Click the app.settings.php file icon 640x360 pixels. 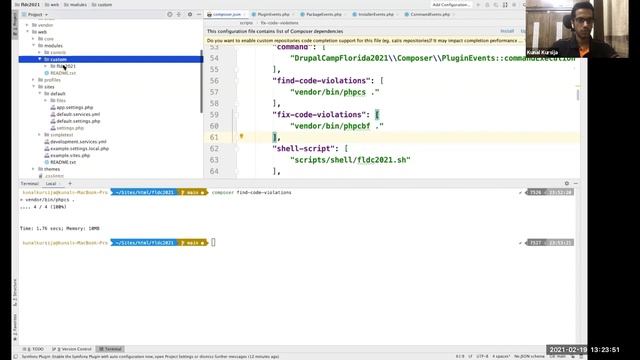(53, 107)
